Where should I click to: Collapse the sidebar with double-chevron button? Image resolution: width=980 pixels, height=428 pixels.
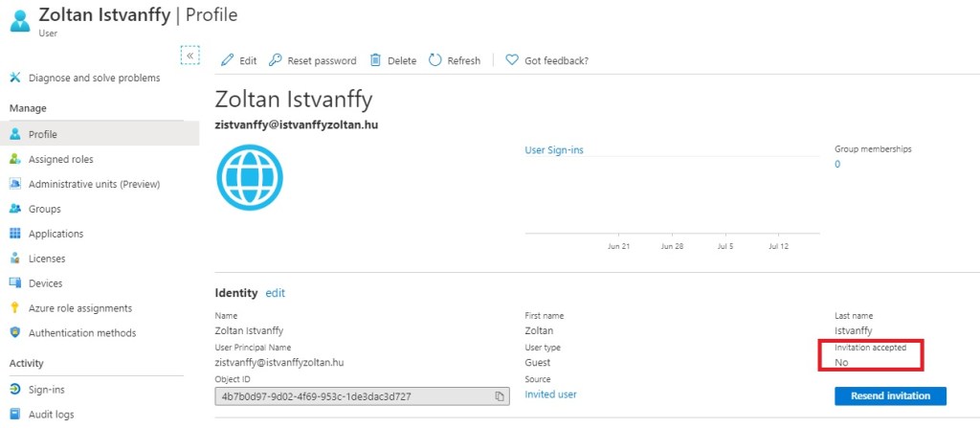pos(190,56)
